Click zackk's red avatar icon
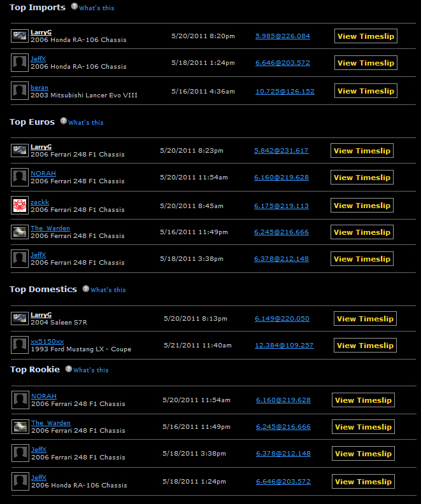This screenshot has height=504, width=421. pyautogui.click(x=20, y=206)
